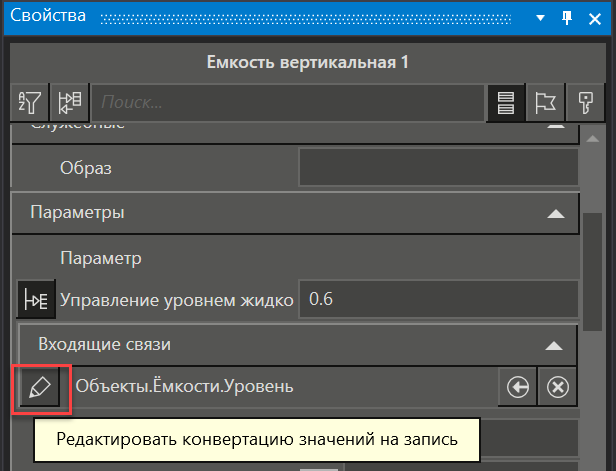Click the Образ value field
The image size is (616, 471).
pyautogui.click(x=438, y=167)
